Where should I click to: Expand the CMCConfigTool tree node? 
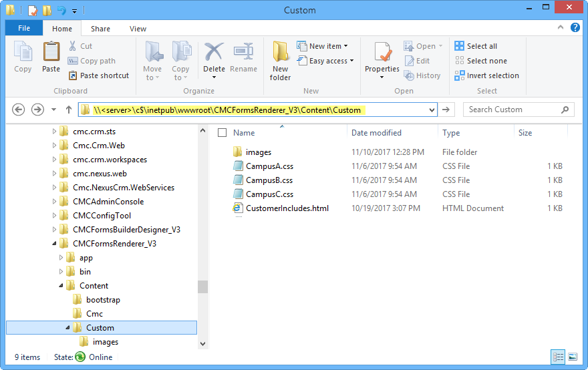[x=54, y=216]
